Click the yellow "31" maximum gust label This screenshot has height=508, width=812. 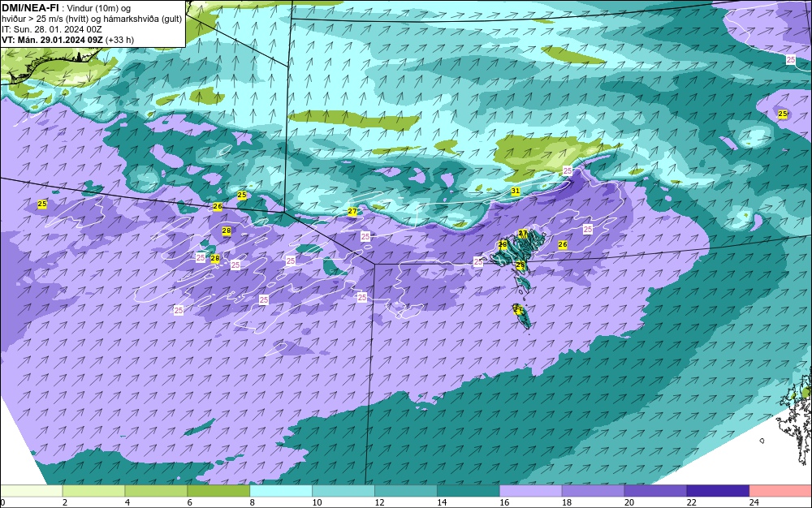tap(516, 192)
